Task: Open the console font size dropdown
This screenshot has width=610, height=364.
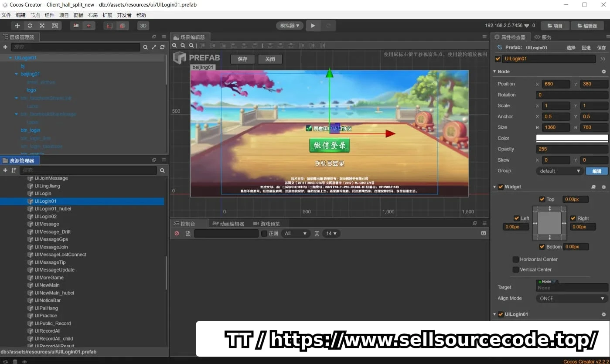Action: coord(331,234)
